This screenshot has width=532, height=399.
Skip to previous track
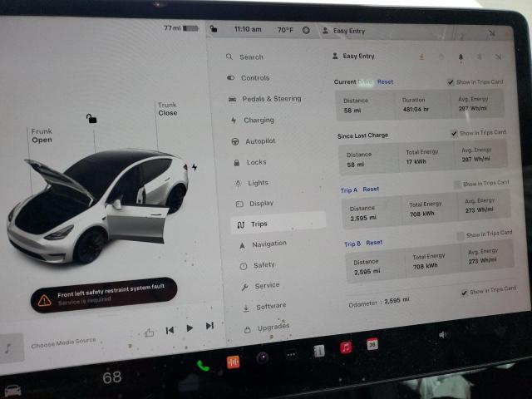point(170,330)
